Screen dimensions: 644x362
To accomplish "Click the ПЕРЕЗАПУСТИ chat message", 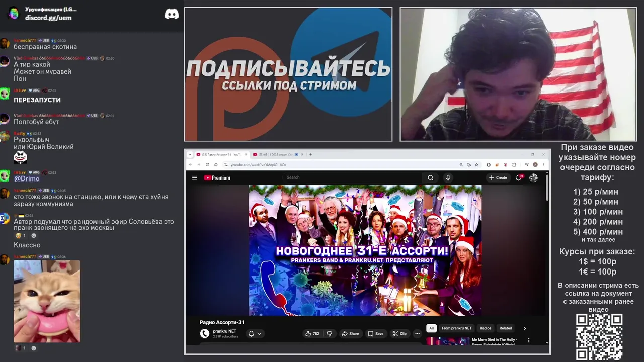I will (37, 100).
